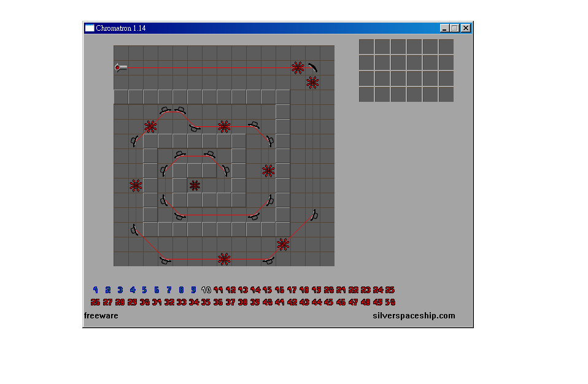Select the top-left mirror of the innermost ring
This screenshot has height=384, width=588.
(180, 154)
